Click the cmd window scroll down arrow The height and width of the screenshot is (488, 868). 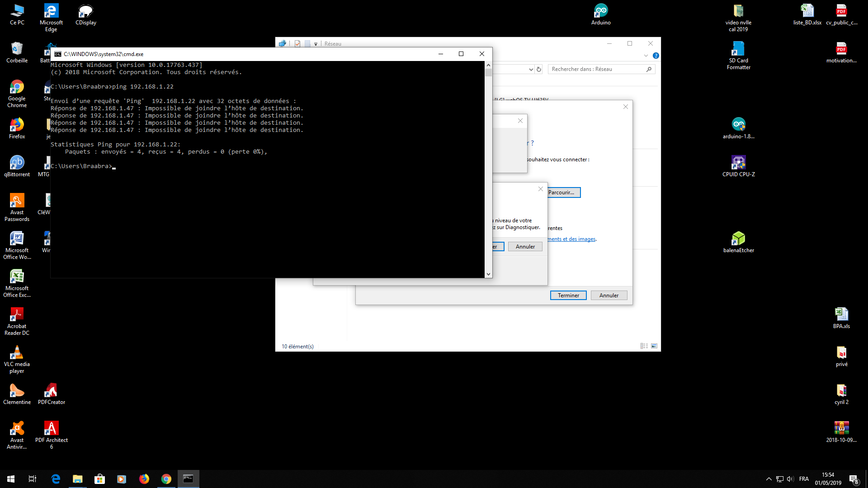pos(488,274)
